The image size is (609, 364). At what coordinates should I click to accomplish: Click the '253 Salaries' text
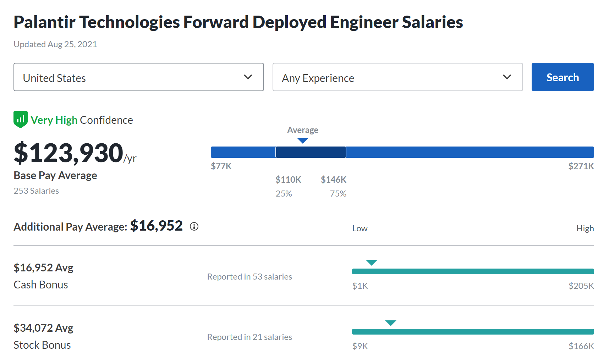pyautogui.click(x=36, y=191)
